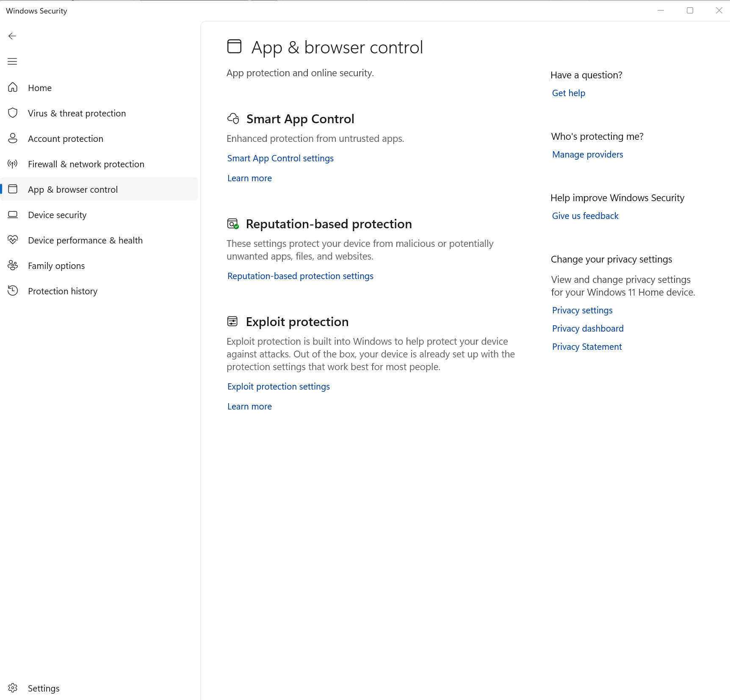The width and height of the screenshot is (730, 700).
Task: Open Smart App Control settings
Action: coord(280,158)
